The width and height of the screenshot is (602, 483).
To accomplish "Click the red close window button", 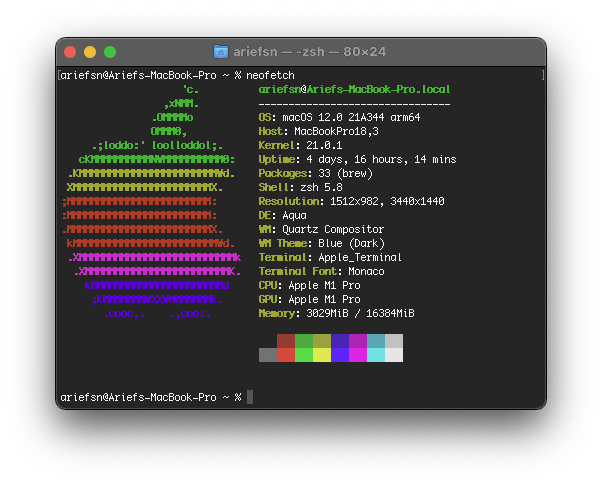I will [x=70, y=52].
